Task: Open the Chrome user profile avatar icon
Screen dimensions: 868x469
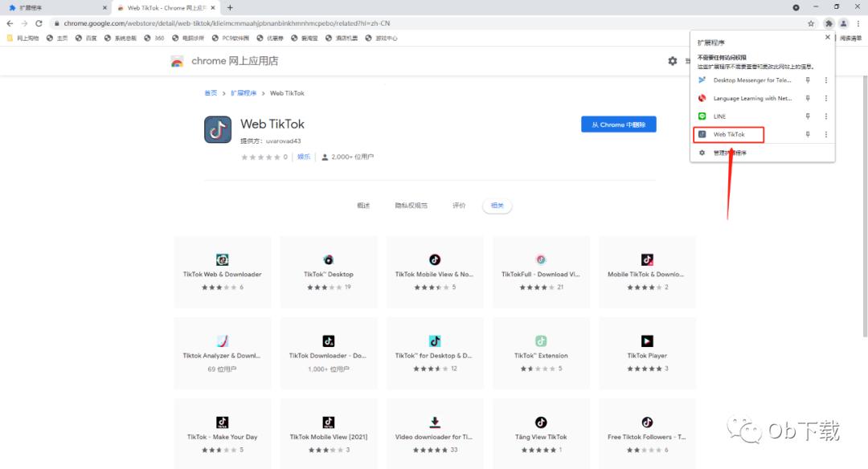Action: (843, 23)
